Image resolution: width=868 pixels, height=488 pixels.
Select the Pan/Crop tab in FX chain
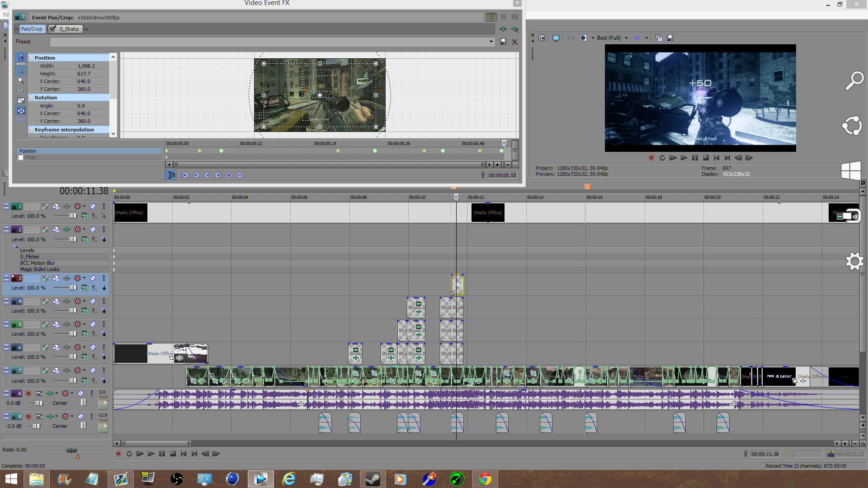(32, 29)
